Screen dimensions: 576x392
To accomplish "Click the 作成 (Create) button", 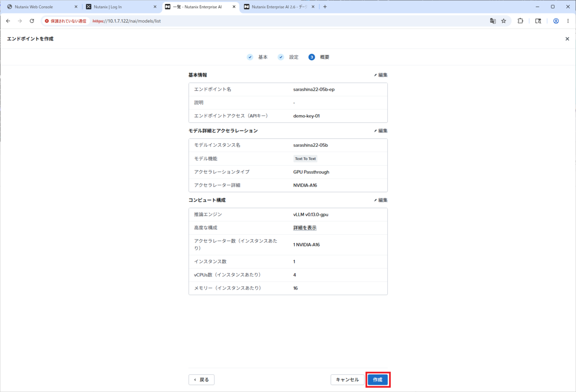I will [x=378, y=380].
